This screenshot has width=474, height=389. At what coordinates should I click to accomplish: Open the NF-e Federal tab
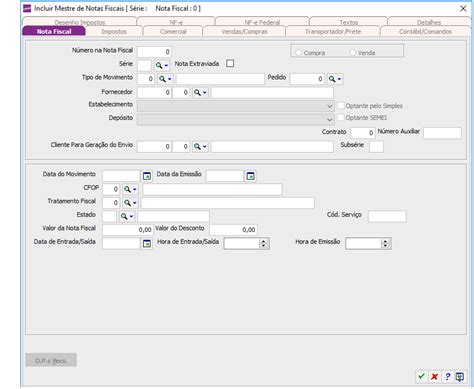pyautogui.click(x=262, y=22)
